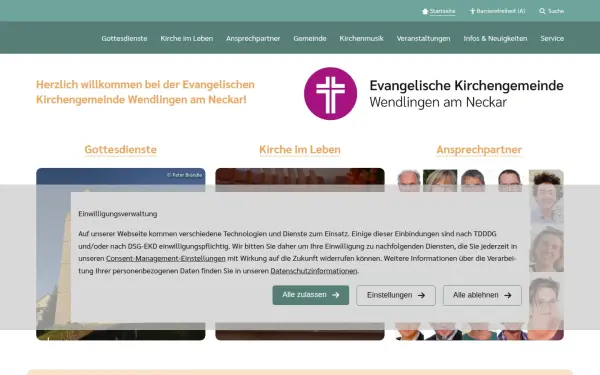Open the Startseite link

coord(442,11)
